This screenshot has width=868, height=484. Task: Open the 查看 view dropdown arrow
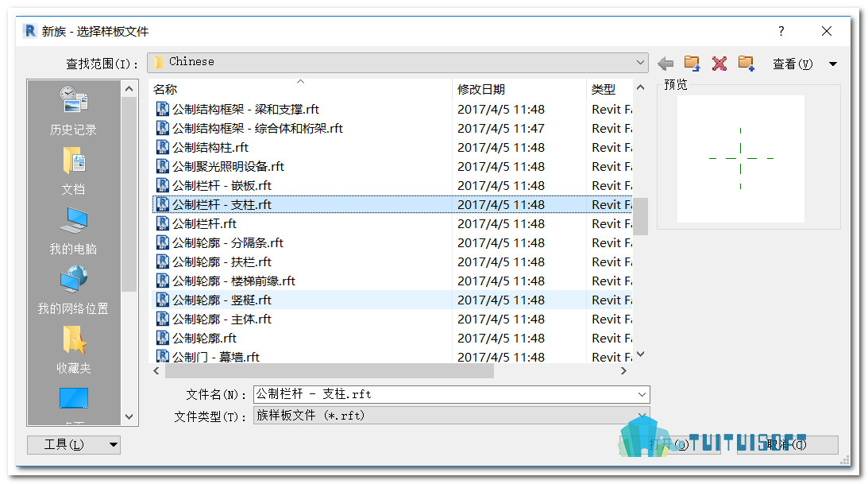pyautogui.click(x=832, y=64)
